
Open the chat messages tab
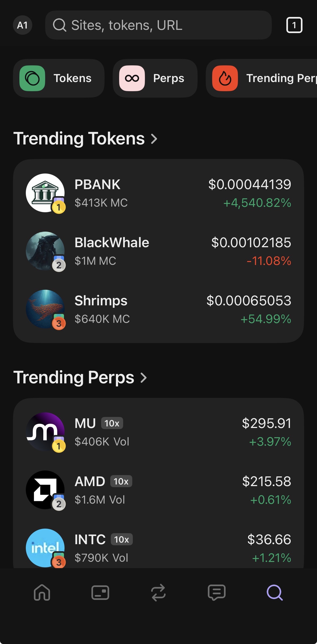click(x=216, y=592)
